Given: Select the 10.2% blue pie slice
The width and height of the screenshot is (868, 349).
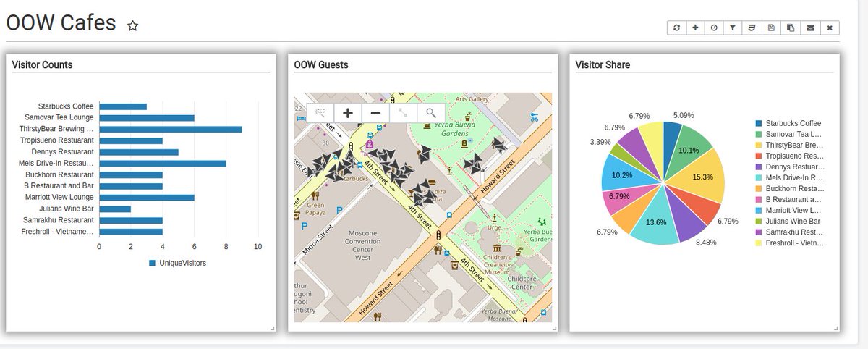Looking at the screenshot, I should pos(621,174).
